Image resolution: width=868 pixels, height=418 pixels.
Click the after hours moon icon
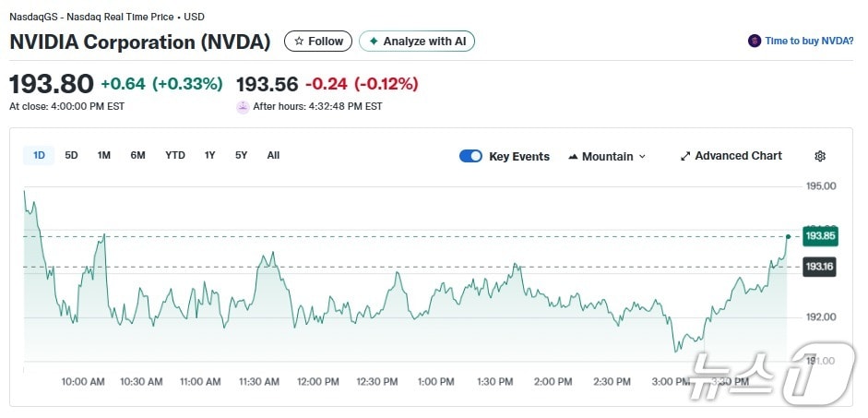coord(243,106)
